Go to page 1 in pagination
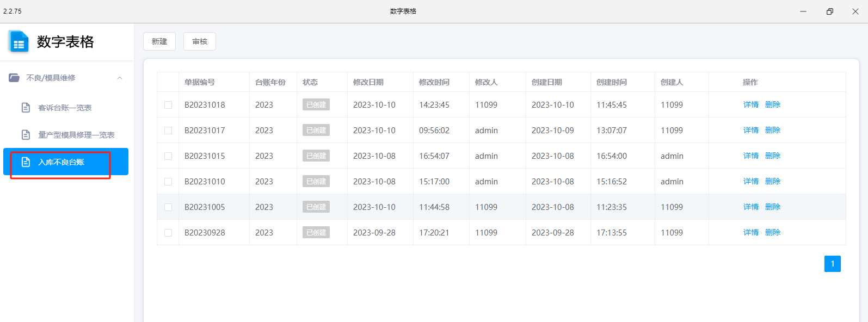This screenshot has height=322, width=868. [833, 264]
